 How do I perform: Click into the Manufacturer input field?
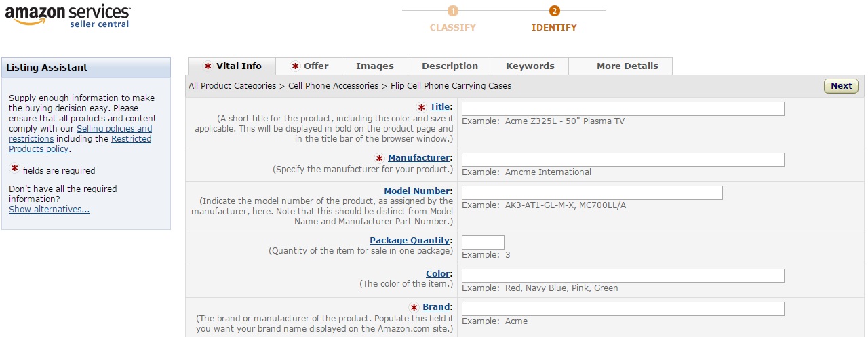pyautogui.click(x=623, y=160)
